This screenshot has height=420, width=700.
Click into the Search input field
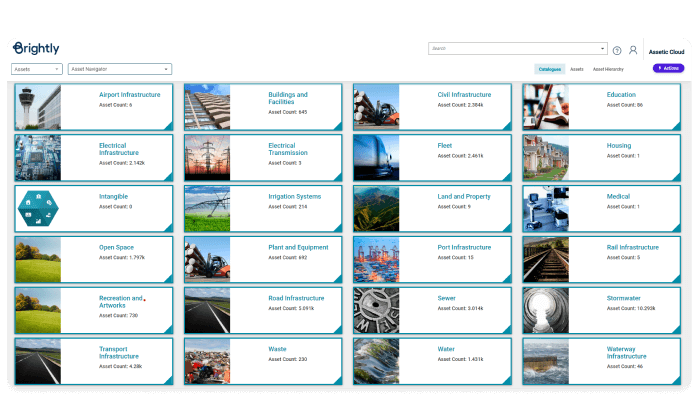point(512,48)
